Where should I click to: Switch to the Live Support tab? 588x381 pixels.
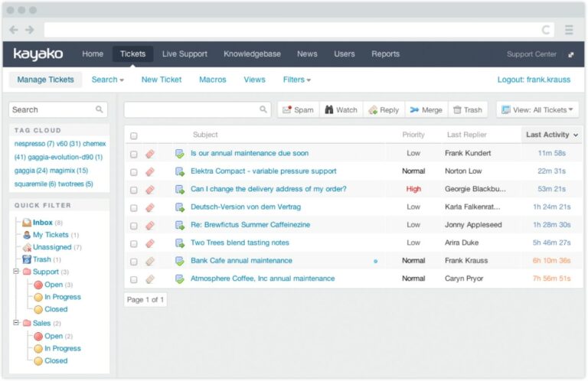185,54
